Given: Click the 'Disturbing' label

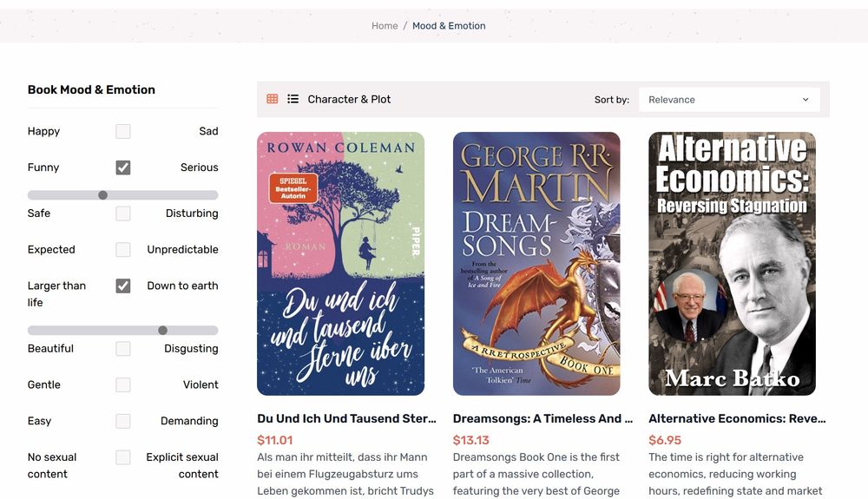Looking at the screenshot, I should point(192,213).
